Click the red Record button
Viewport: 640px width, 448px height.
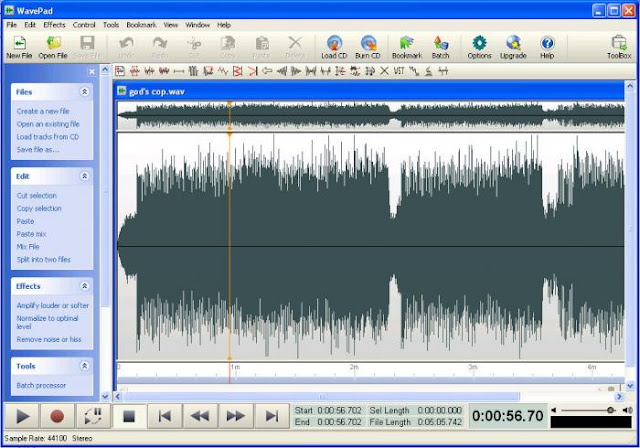tap(57, 416)
